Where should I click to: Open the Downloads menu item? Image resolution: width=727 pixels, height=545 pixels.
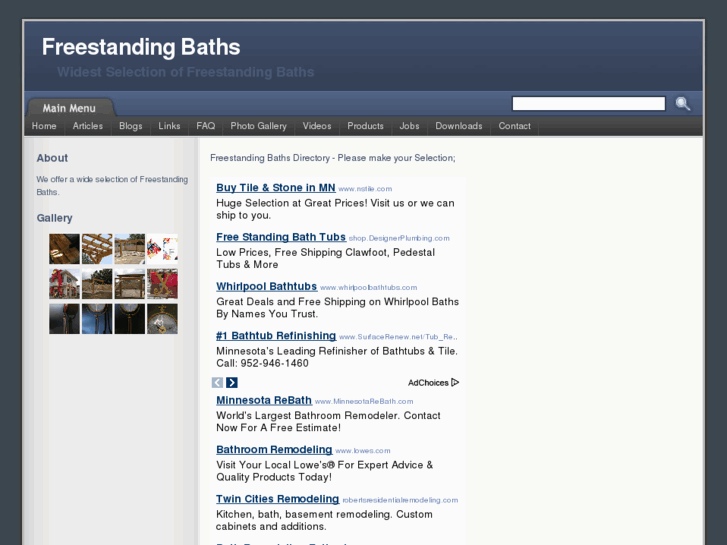459,126
